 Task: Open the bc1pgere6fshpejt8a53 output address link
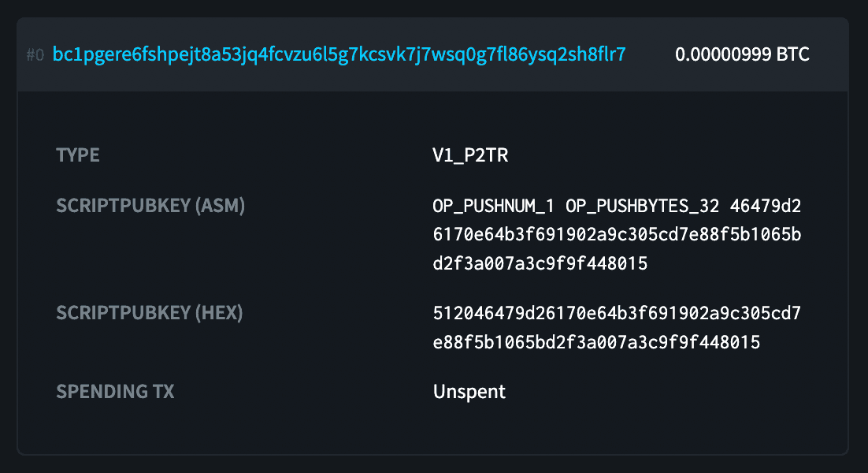click(x=339, y=54)
